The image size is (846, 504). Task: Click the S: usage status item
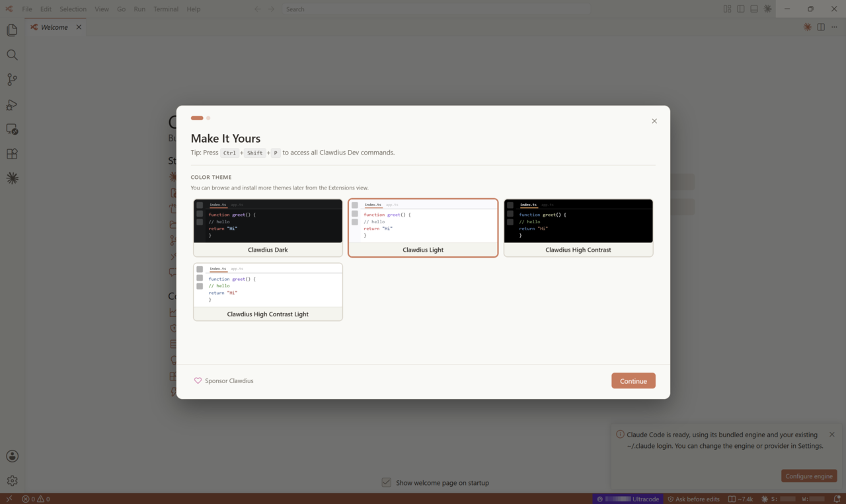[x=777, y=499]
